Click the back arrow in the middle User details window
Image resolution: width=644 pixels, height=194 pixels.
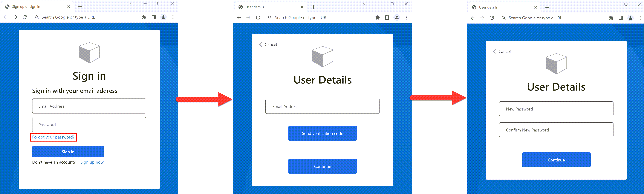pyautogui.click(x=239, y=18)
